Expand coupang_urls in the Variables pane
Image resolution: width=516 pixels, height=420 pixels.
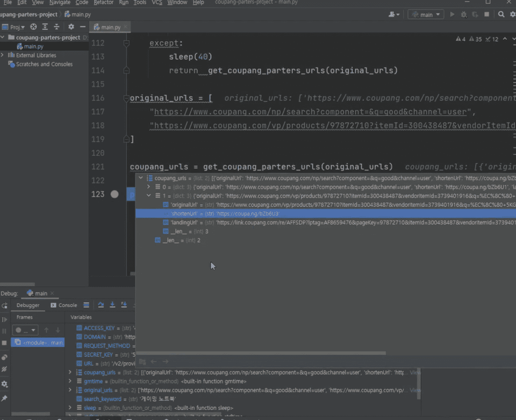coord(70,372)
